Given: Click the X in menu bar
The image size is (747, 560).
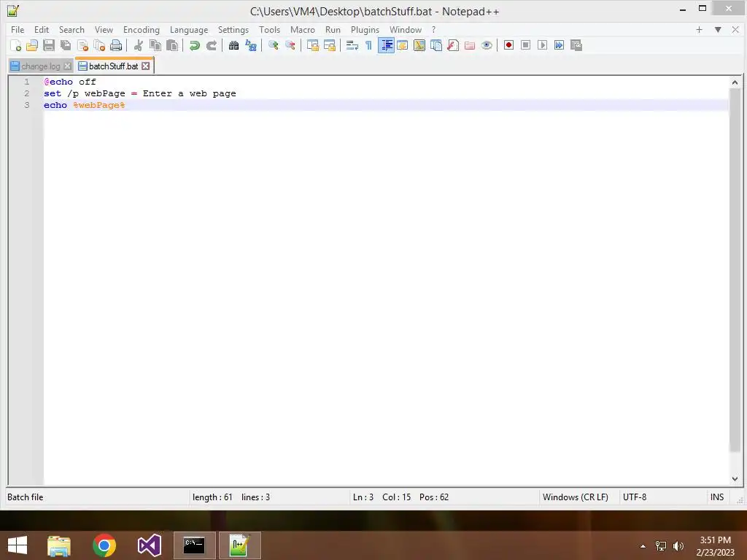Looking at the screenshot, I should (x=735, y=29).
